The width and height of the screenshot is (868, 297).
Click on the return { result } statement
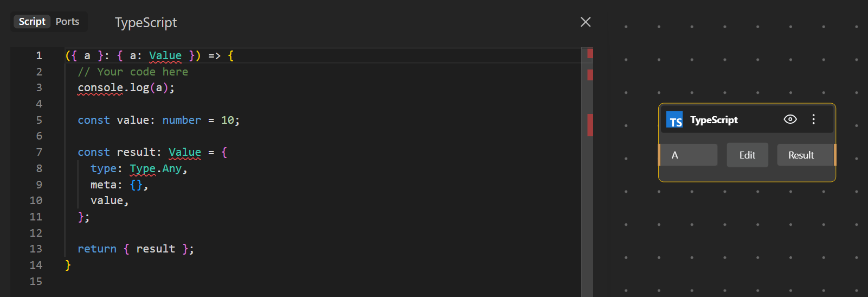(x=136, y=249)
